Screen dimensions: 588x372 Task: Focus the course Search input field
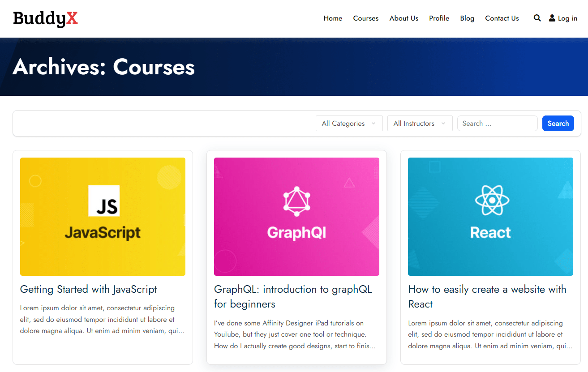coord(497,124)
